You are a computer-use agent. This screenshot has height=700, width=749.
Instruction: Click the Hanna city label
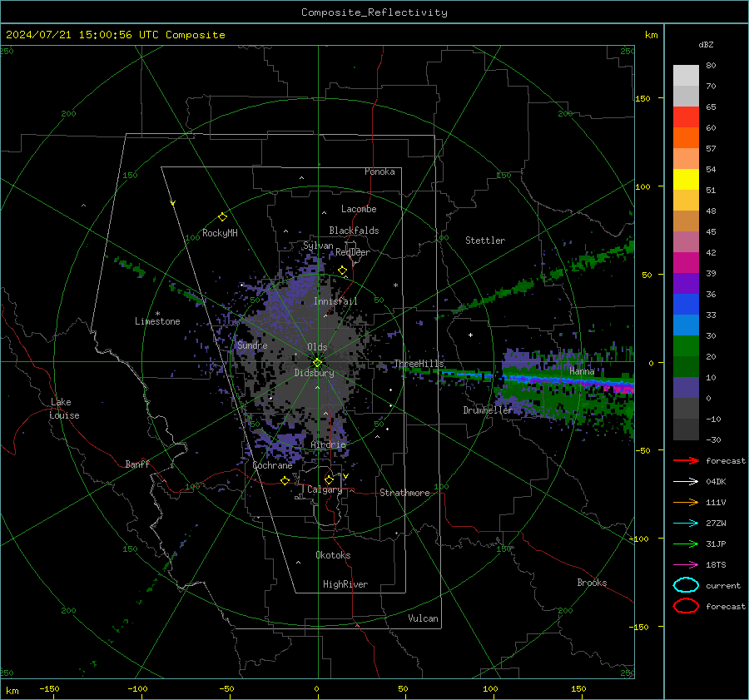pyautogui.click(x=582, y=371)
